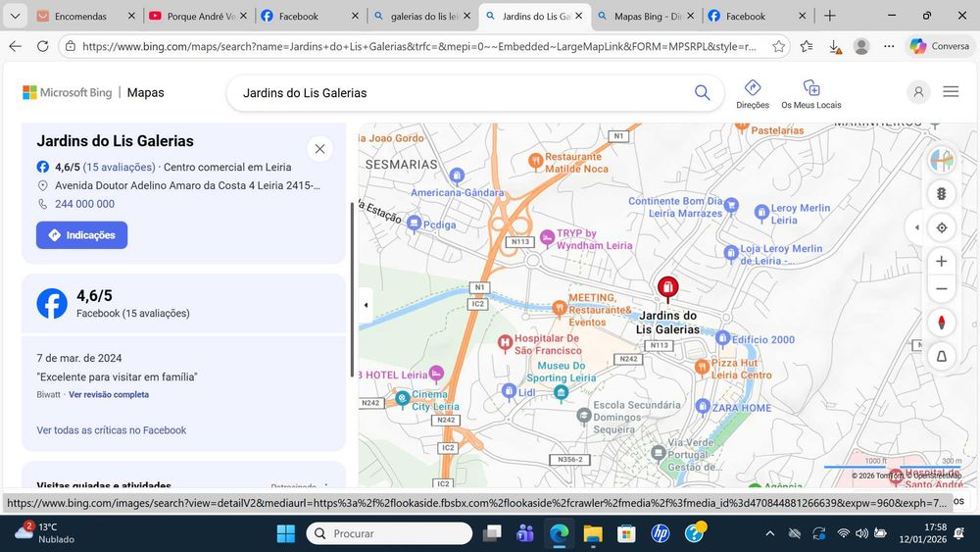Select the Cinema City Leiria pin
The image size is (980, 552).
pos(403,398)
